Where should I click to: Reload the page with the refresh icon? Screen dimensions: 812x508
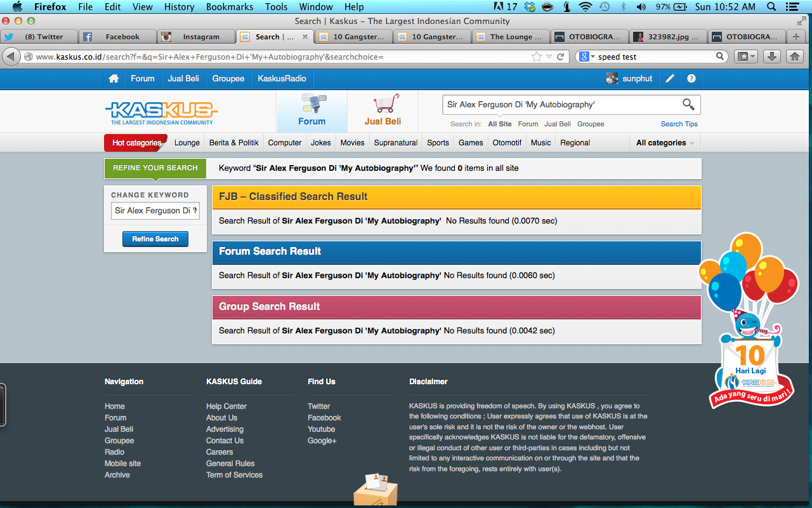561,57
